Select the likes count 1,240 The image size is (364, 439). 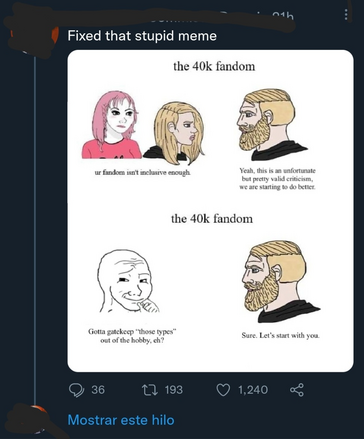tap(253, 390)
